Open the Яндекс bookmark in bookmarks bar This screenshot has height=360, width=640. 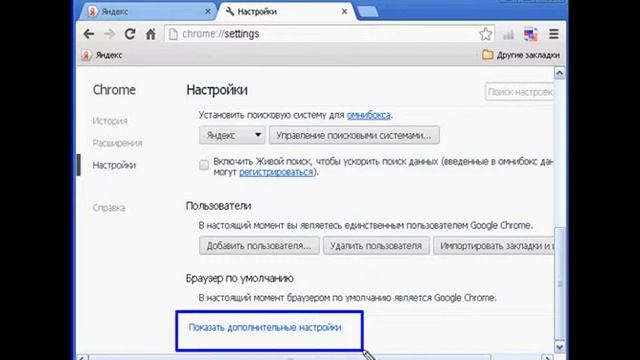click(x=102, y=55)
